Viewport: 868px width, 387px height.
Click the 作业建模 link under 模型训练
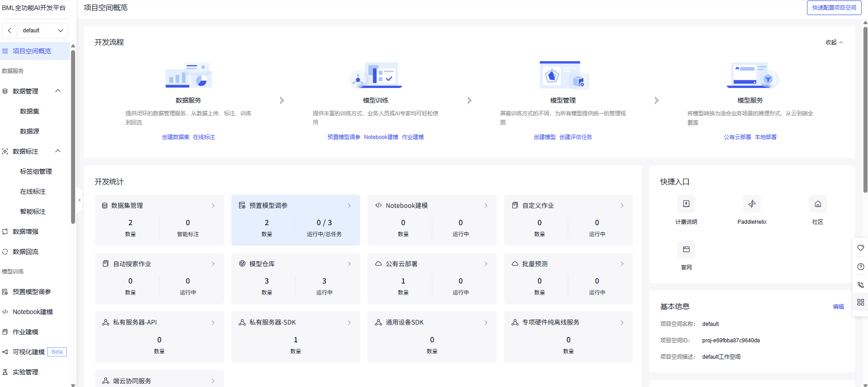click(413, 137)
